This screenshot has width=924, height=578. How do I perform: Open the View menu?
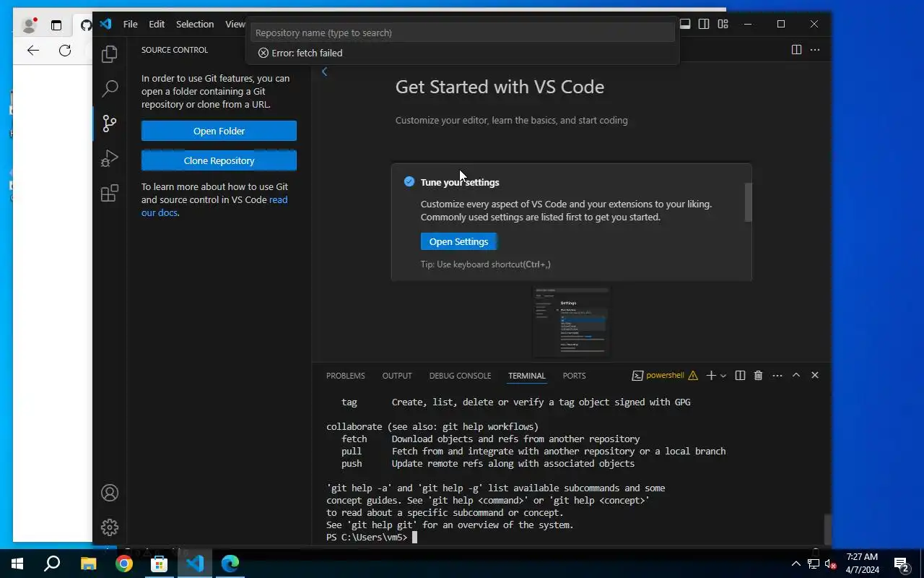[x=235, y=24]
